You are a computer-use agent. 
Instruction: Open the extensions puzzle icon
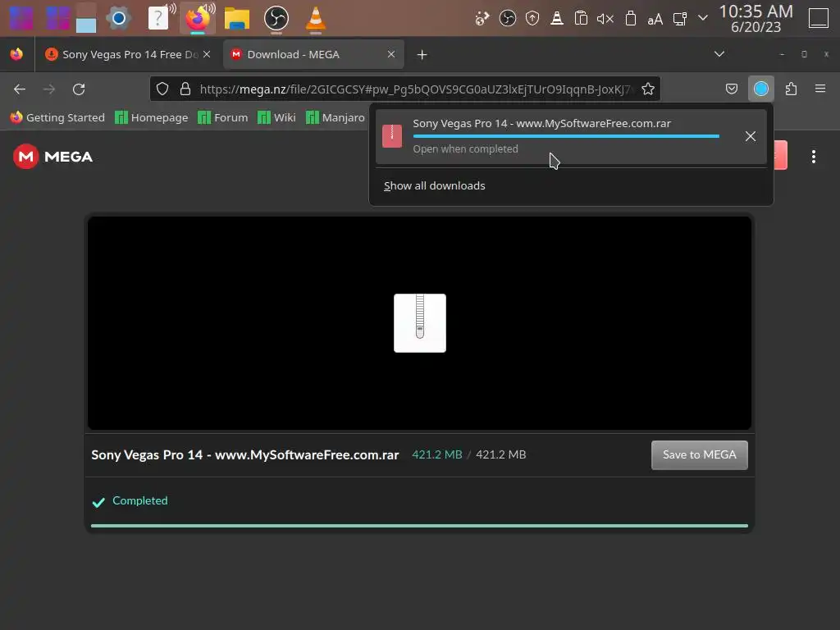coord(791,89)
